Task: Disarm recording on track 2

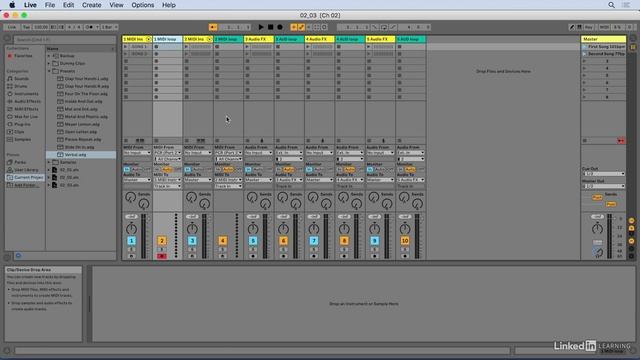Action: click(x=162, y=256)
